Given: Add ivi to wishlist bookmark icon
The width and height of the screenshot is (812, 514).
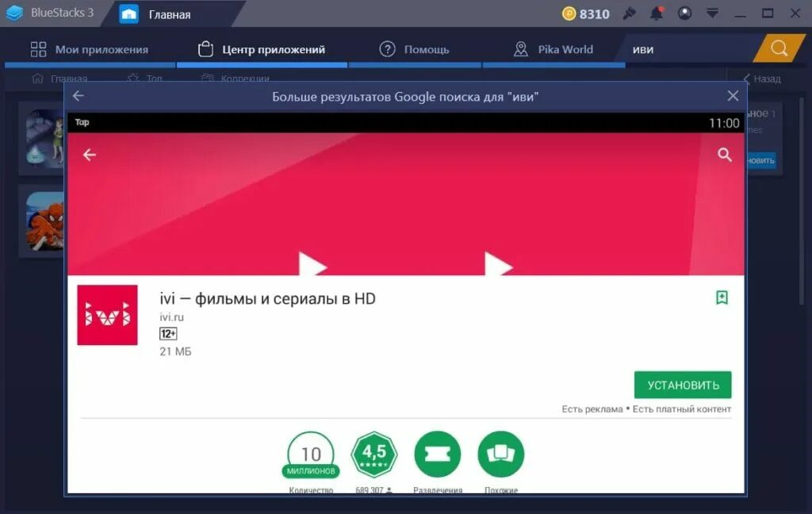Looking at the screenshot, I should pos(722,297).
